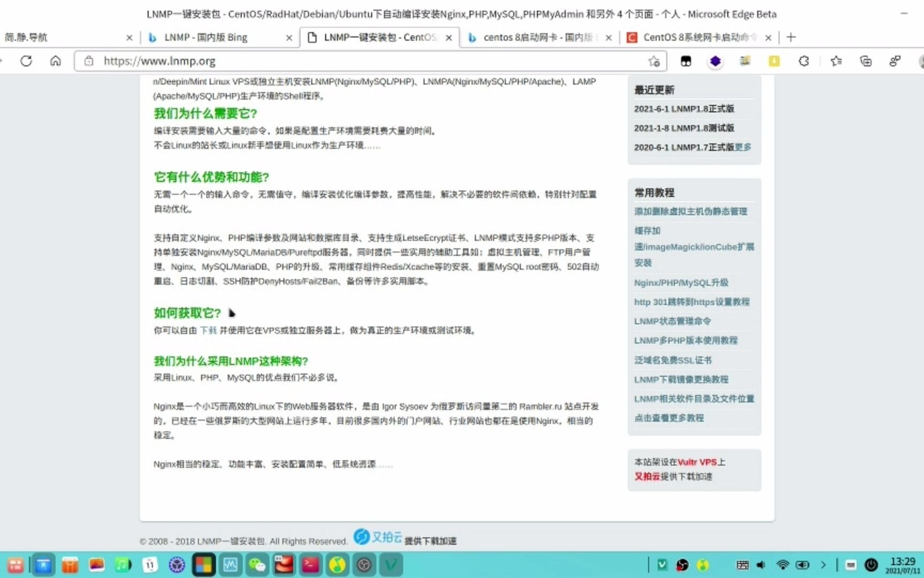Viewport: 924px width, 578px height.
Task: Click the address bar URL field
Action: 369,61
